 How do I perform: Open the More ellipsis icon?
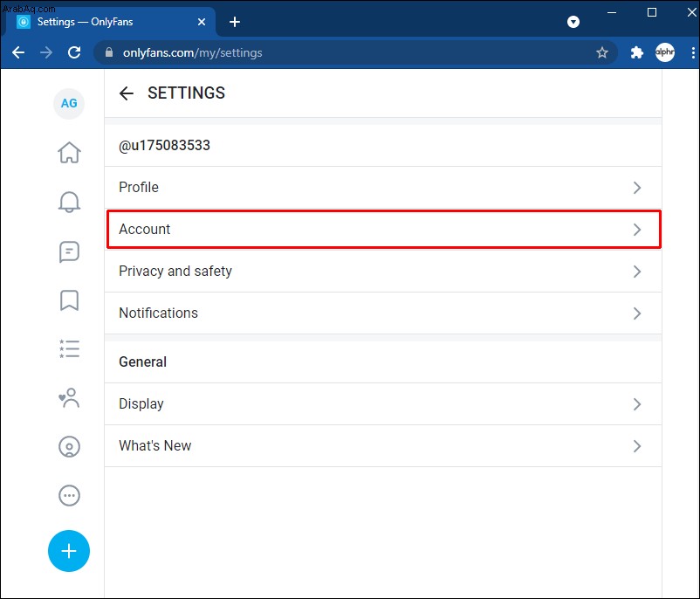tap(69, 495)
